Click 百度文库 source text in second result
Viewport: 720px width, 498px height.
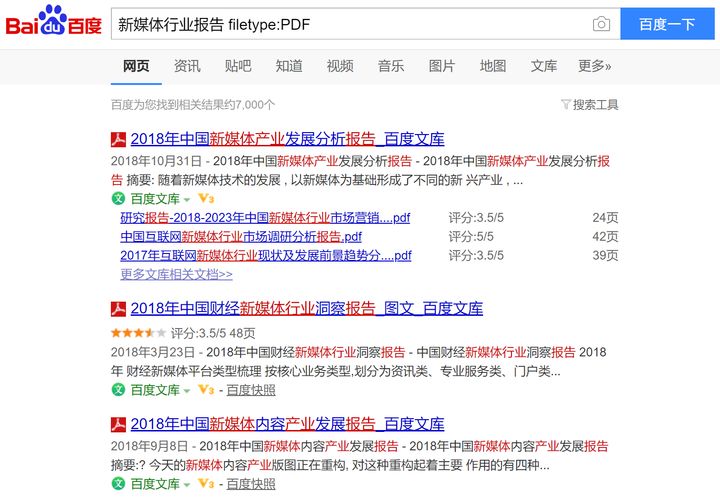(155, 390)
